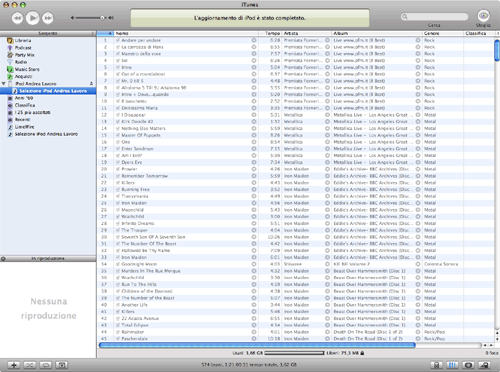Turn on the visualizer button

click(x=468, y=365)
